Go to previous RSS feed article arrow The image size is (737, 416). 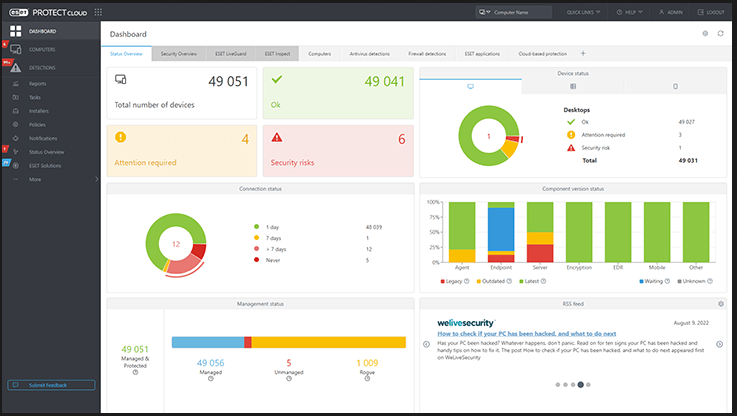[426, 344]
